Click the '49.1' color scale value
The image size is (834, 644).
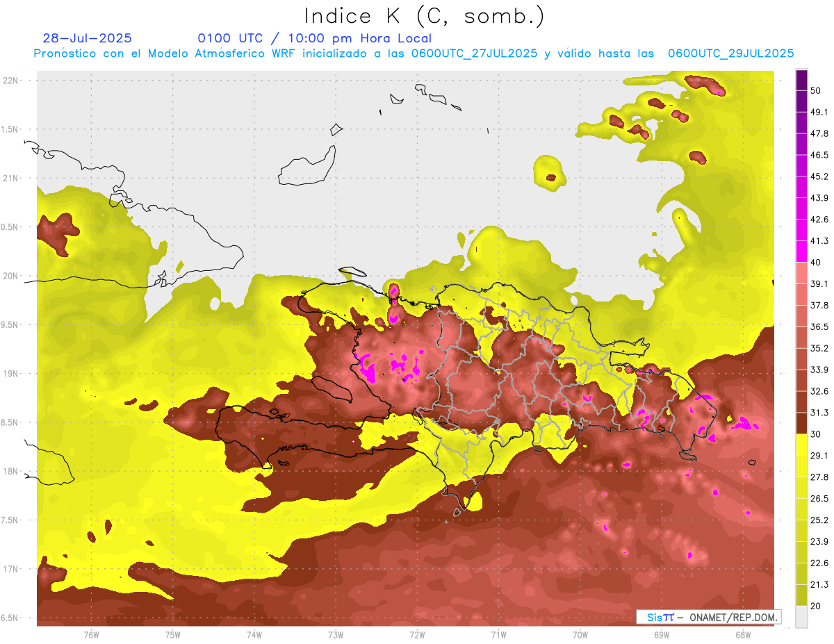pyautogui.click(x=819, y=112)
